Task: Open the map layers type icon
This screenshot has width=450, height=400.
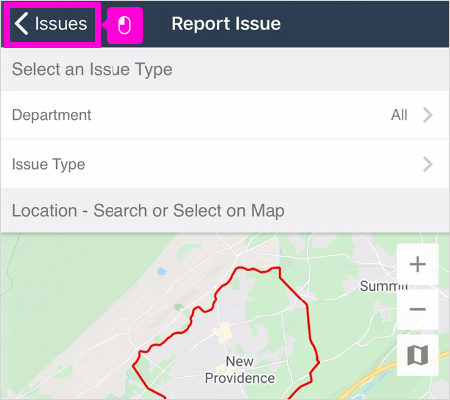Action: coord(417,355)
